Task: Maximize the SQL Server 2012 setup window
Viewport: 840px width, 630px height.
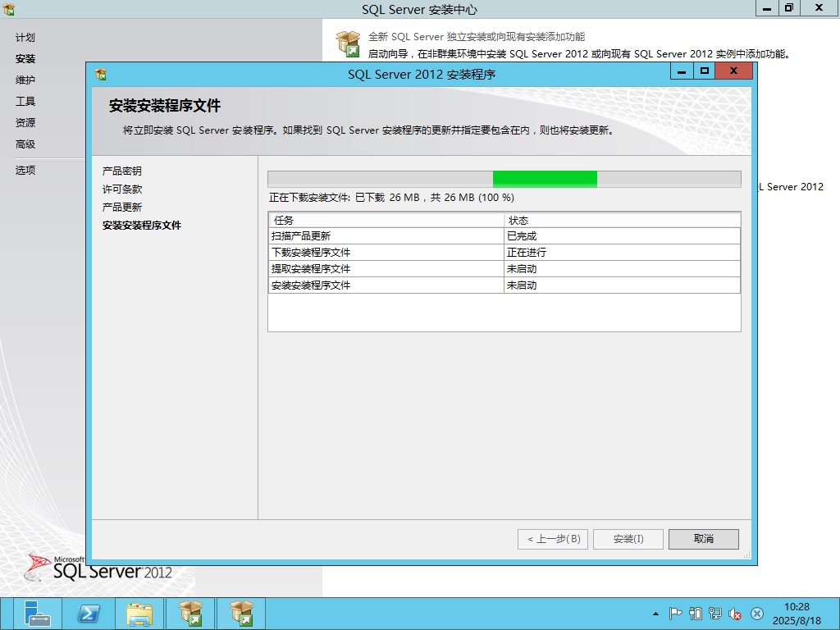Action: point(705,71)
